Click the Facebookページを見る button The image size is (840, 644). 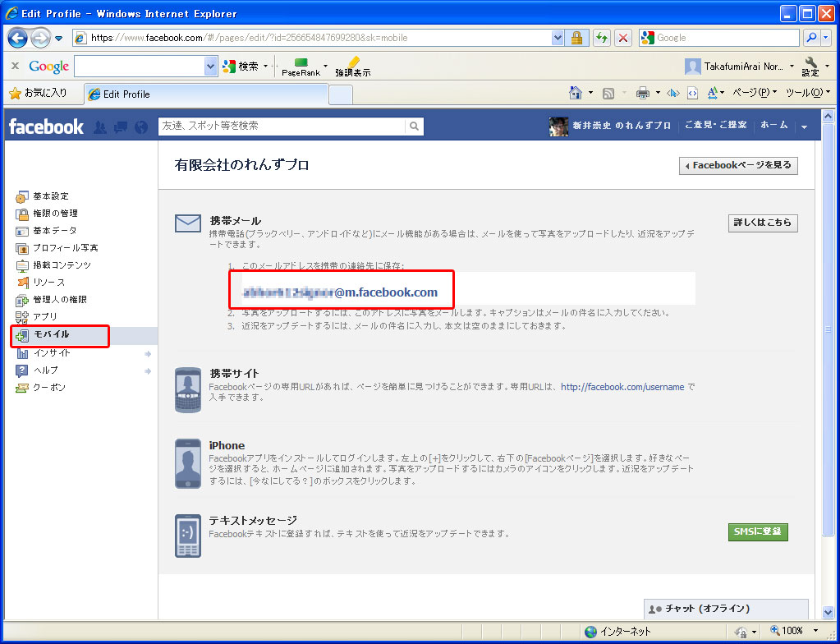(x=738, y=166)
